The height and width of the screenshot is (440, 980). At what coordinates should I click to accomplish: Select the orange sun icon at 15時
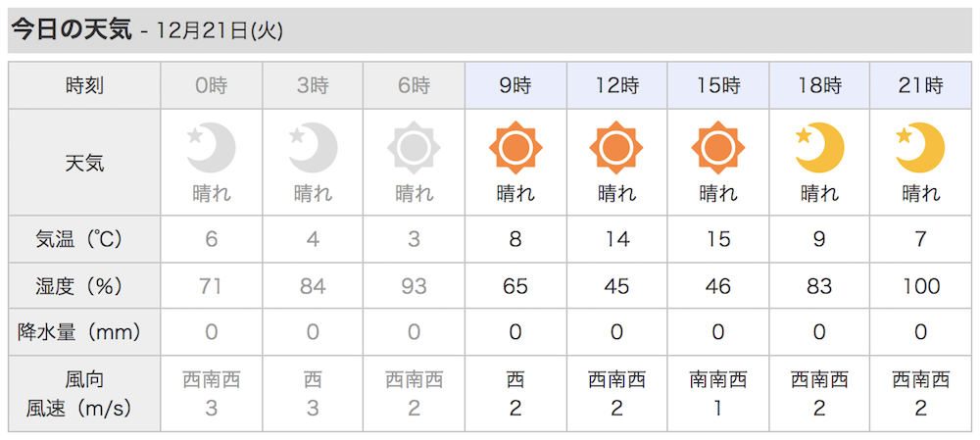click(x=718, y=148)
